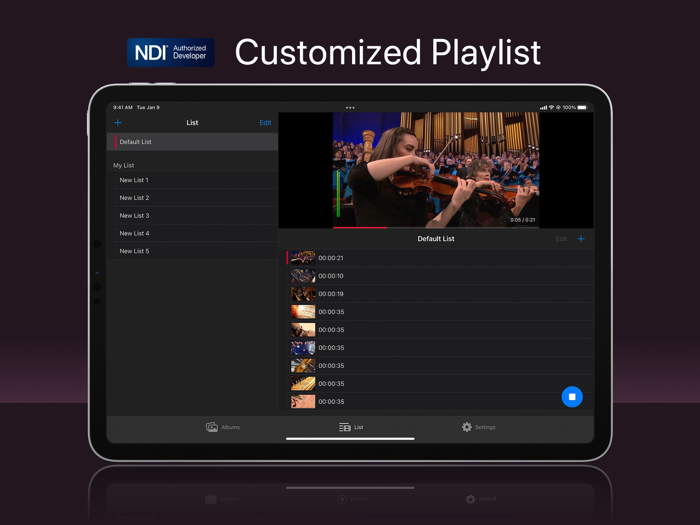Click the cellular signal bars icon
This screenshot has width=700, height=525.
[543, 108]
